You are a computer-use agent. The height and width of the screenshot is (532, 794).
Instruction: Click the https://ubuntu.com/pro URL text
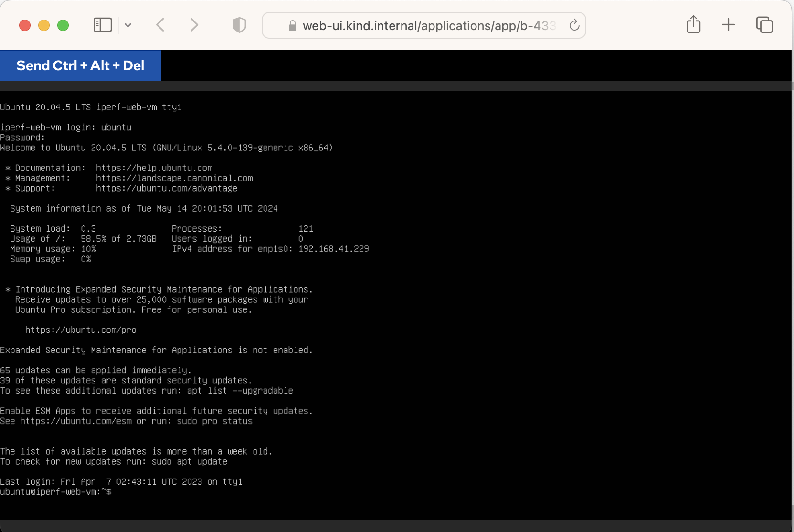click(x=81, y=330)
